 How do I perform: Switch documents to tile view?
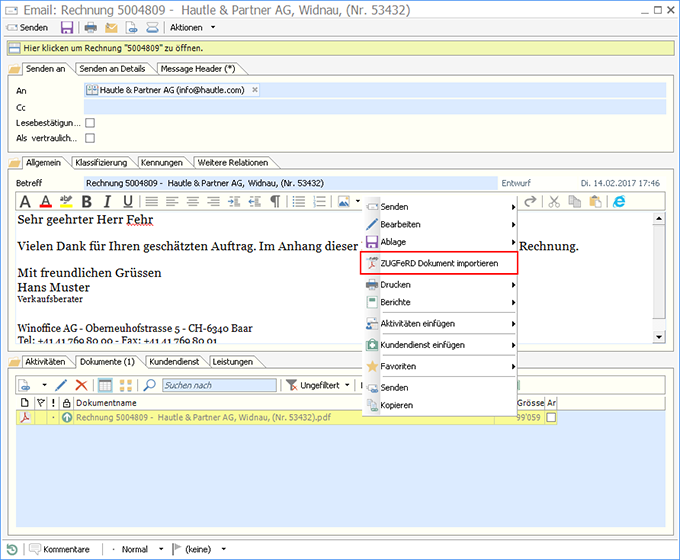pos(126,385)
